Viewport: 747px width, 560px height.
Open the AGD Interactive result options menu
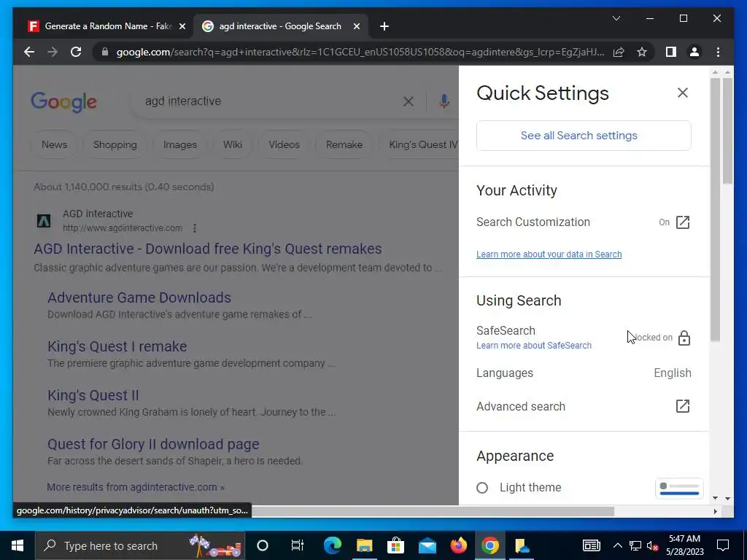tap(194, 228)
